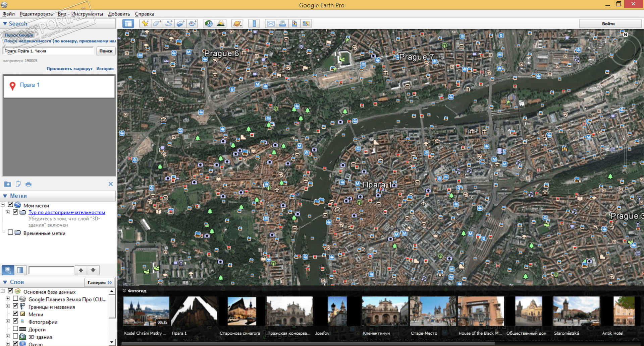644x346 pixels.
Task: Collapse the Слои panel triangle
Action: [x=5, y=282]
